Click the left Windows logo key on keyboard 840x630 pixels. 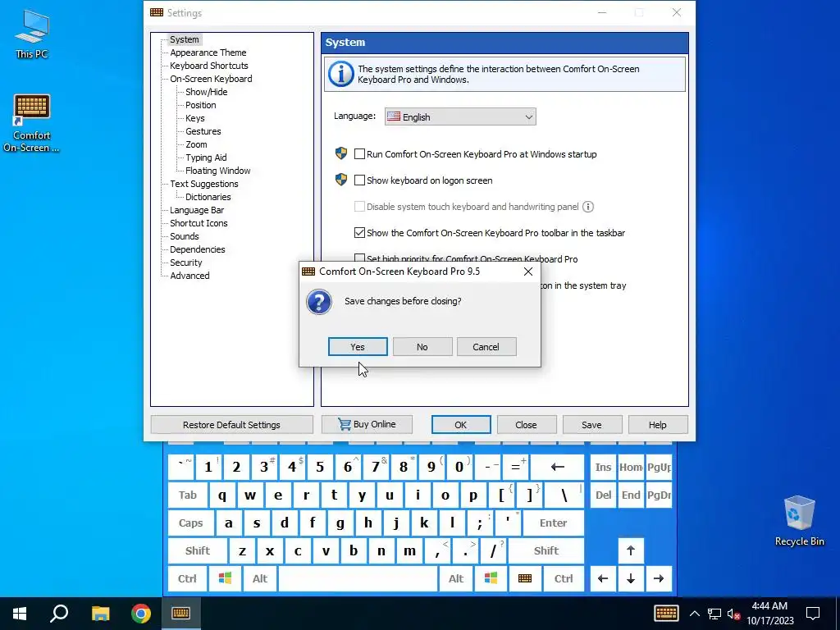point(225,578)
